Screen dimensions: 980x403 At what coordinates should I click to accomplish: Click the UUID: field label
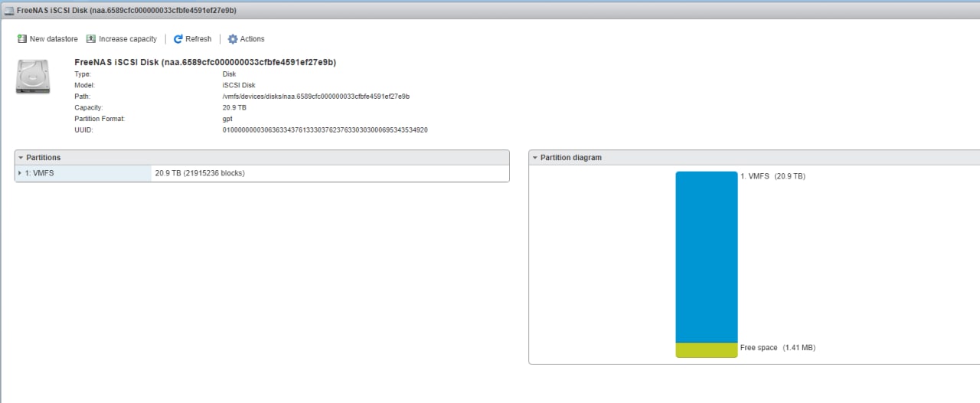(x=83, y=130)
